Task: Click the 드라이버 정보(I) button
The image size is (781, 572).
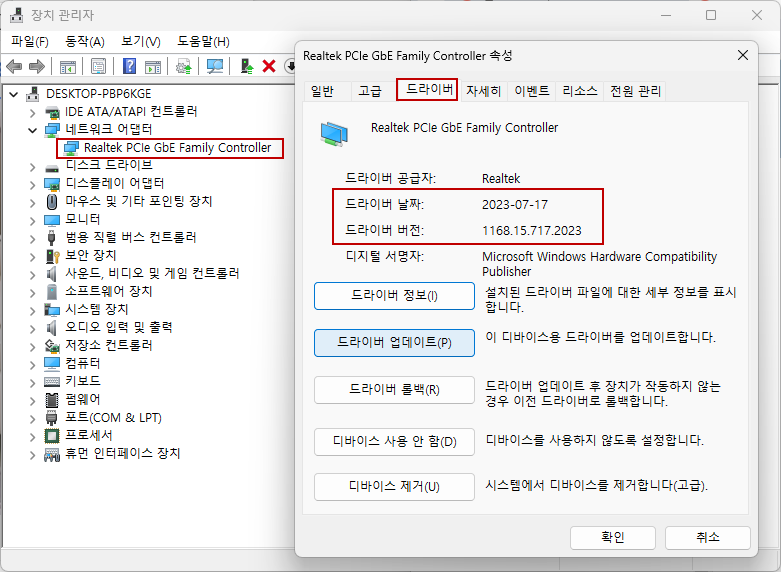Action: (x=394, y=296)
